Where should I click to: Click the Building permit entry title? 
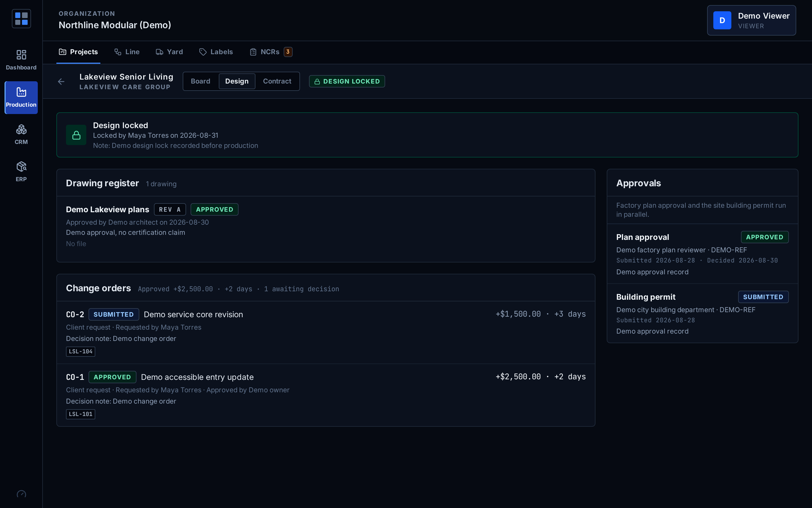click(646, 297)
